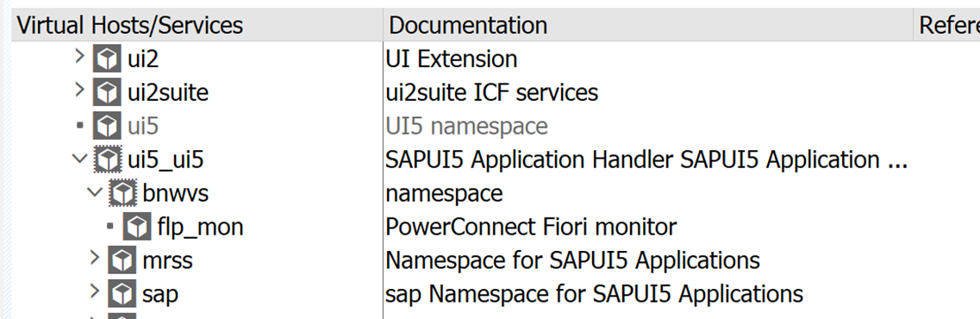Screen dimensions: 980x319
Task: Click the ui5_ui5 service node icon
Action: pyautogui.click(x=108, y=159)
